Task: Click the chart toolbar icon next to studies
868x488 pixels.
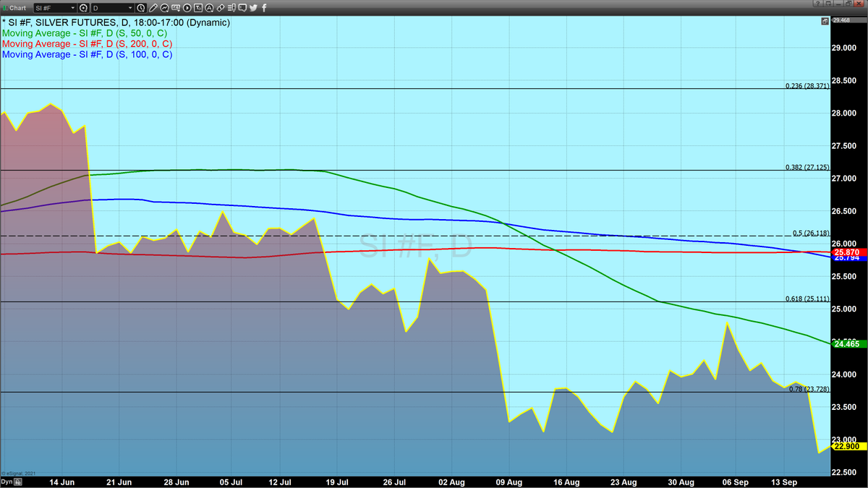Action: click(x=176, y=8)
